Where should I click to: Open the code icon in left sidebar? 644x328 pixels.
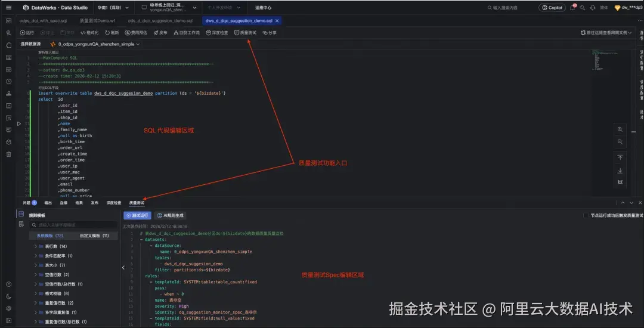point(8,20)
